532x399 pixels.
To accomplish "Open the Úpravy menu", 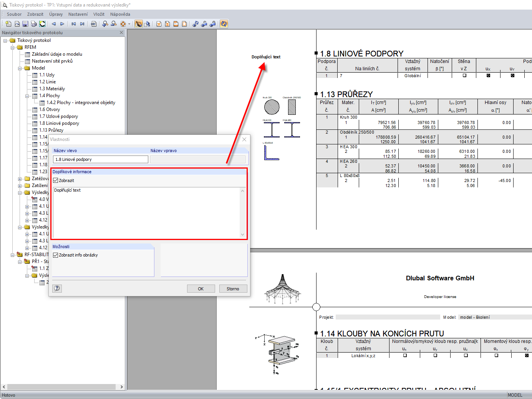I will click(x=56, y=14).
